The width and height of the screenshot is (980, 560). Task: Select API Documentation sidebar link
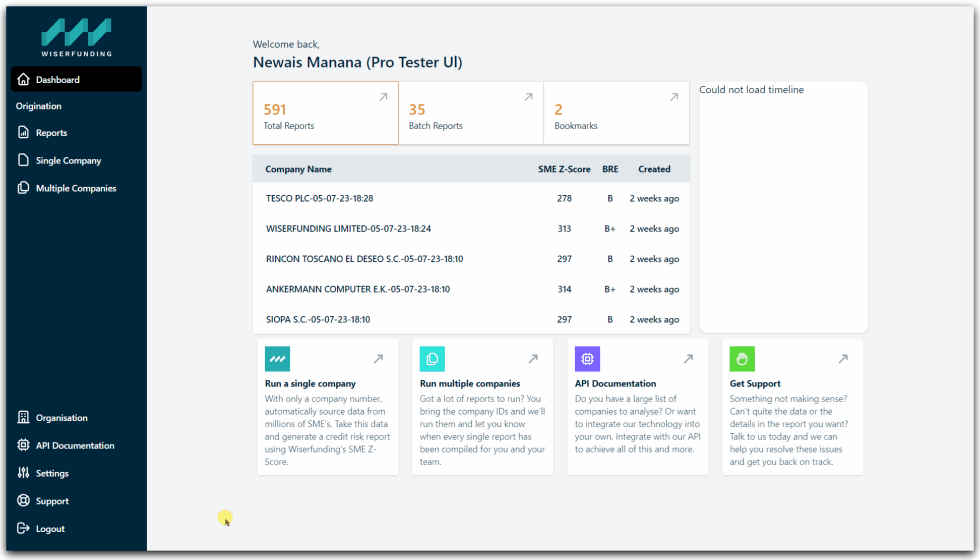click(x=76, y=445)
